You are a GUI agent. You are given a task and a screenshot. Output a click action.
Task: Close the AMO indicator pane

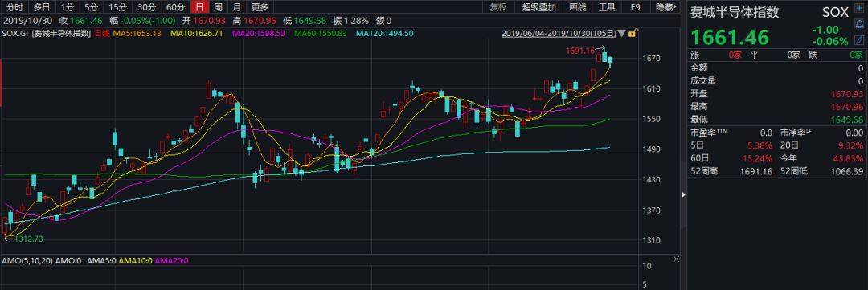point(677,259)
